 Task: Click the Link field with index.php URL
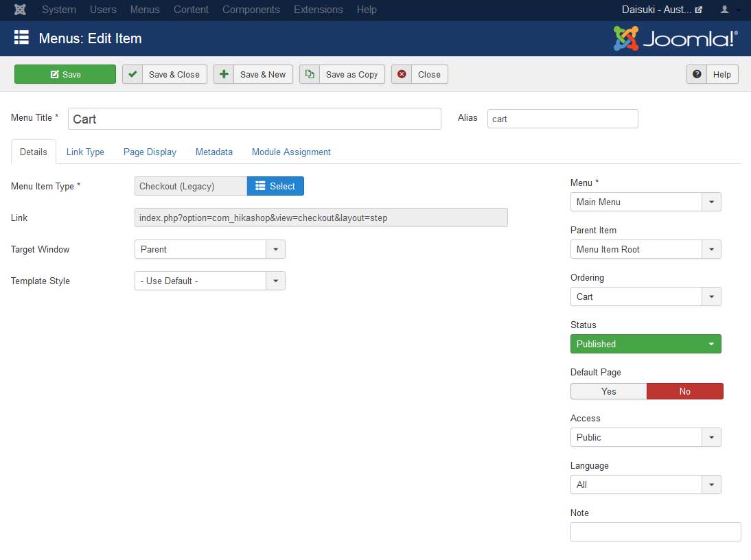coord(321,218)
